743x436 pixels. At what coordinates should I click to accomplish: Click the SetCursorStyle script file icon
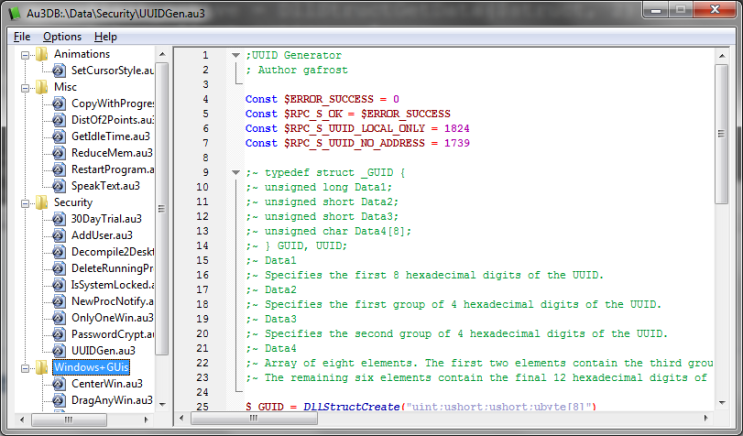pos(59,71)
